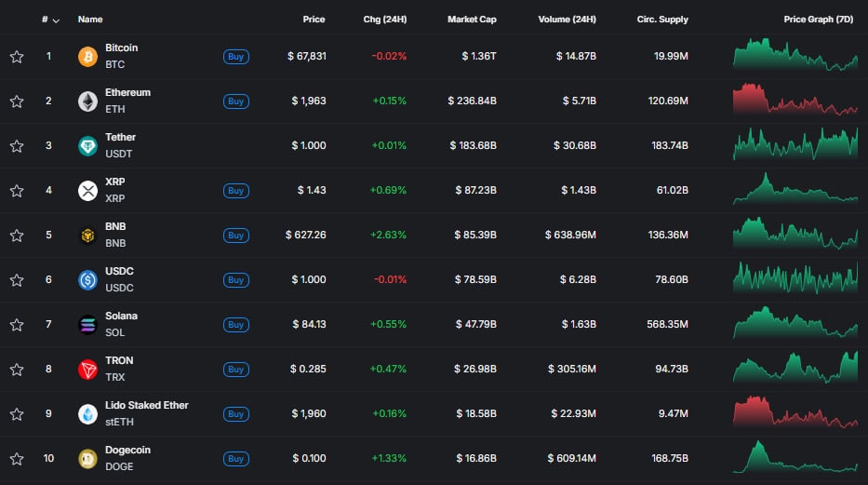Click the TRON coin logo

[87, 370]
